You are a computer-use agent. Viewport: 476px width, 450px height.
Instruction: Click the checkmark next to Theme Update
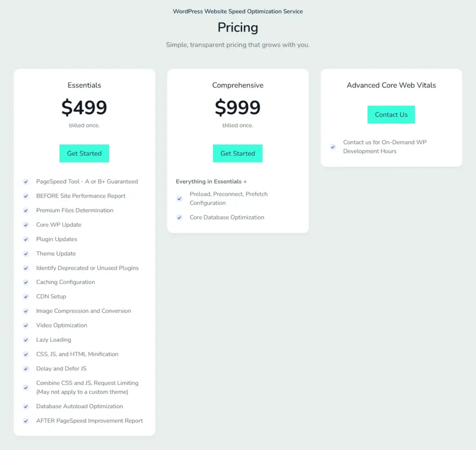[x=26, y=254]
